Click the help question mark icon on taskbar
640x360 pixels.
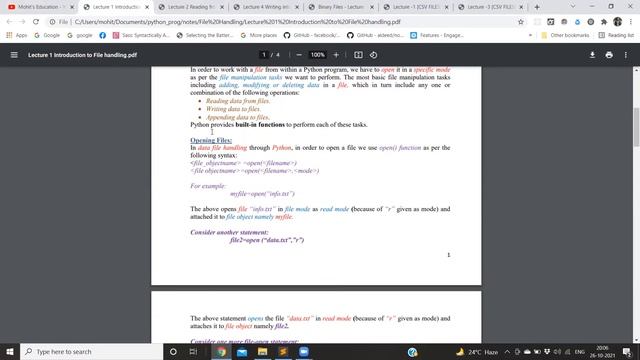[x=412, y=352]
